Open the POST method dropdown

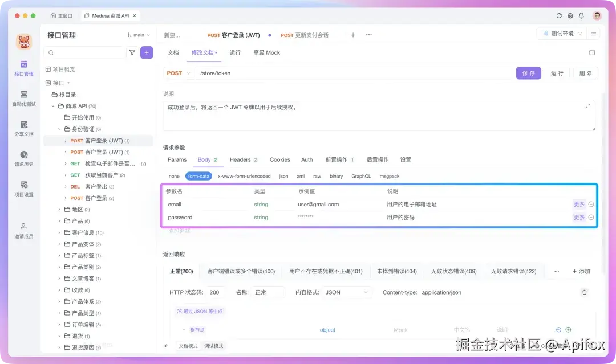tap(179, 73)
